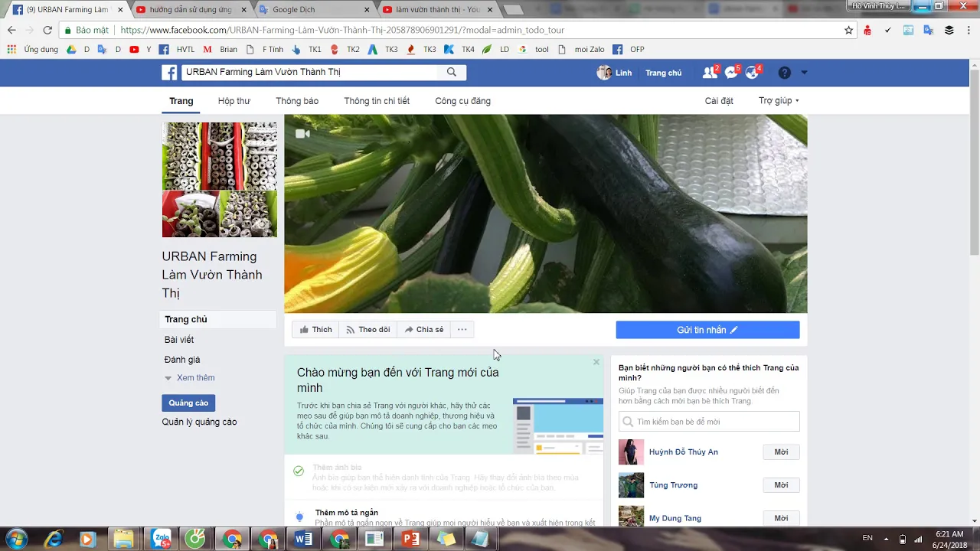Screen dimensions: 980x551
Task: Click the Gửi tin nhắn button
Action: 707,330
